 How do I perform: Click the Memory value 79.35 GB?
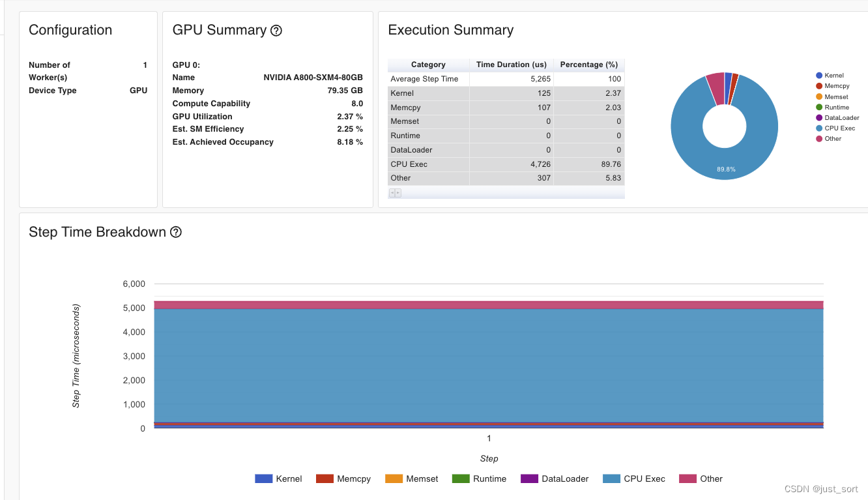click(345, 91)
